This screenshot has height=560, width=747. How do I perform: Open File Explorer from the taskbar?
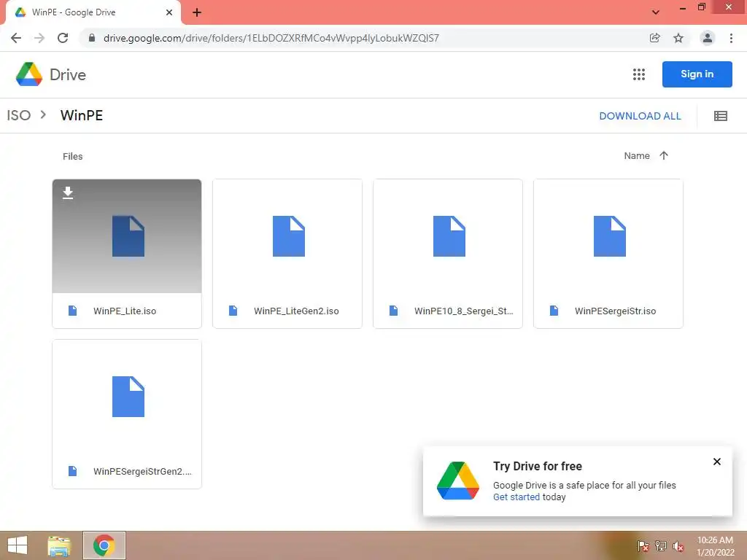click(59, 545)
